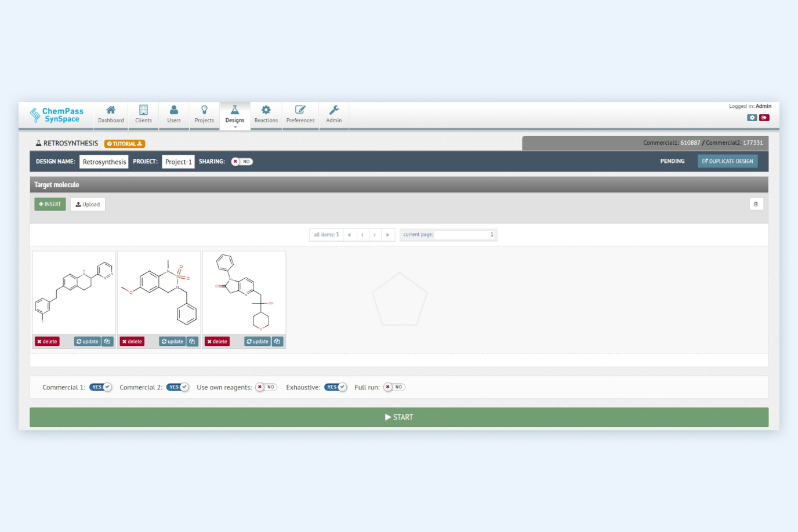Viewport: 798px width, 532px height.
Task: Toggle the Exhaustive switch
Action: [335, 387]
